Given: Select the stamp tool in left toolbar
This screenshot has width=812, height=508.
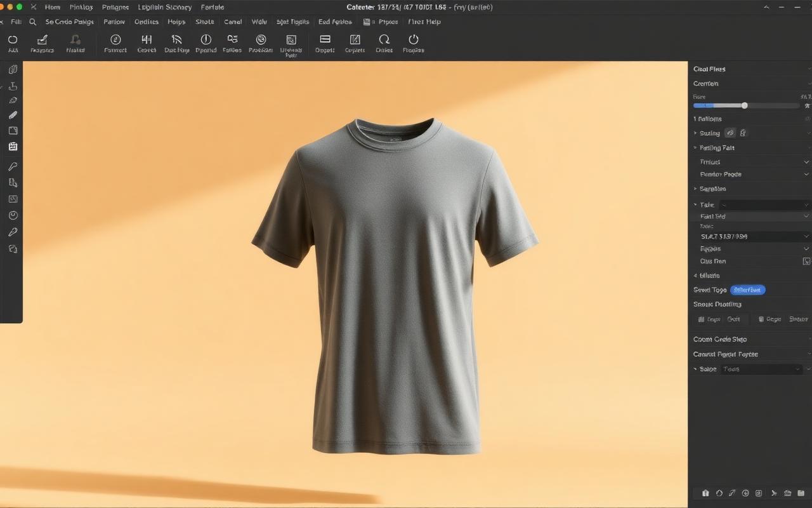Looking at the screenshot, I should [x=13, y=86].
